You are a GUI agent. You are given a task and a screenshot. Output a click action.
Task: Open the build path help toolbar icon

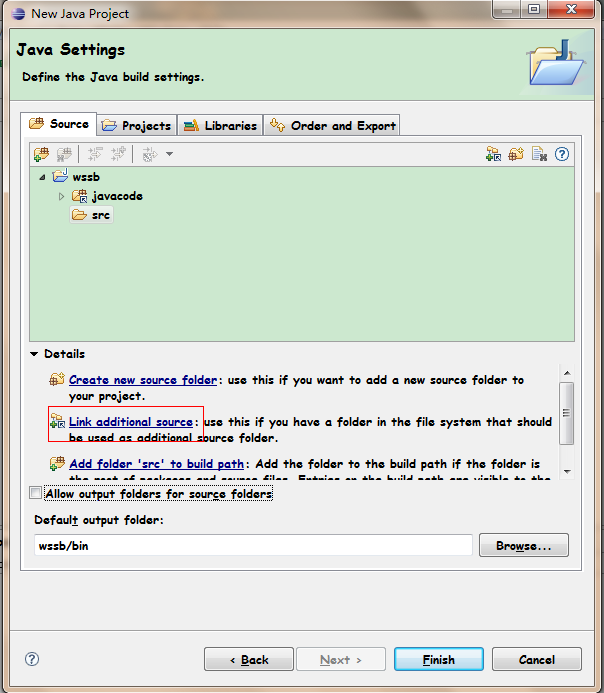[x=562, y=154]
